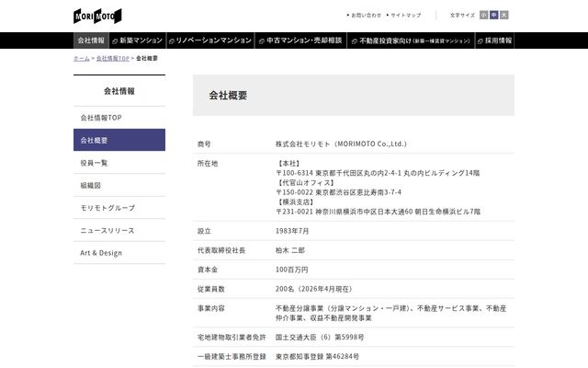The width and height of the screenshot is (588, 368).
Task: Click the 代表取締役社長 row label
Action: (221, 250)
